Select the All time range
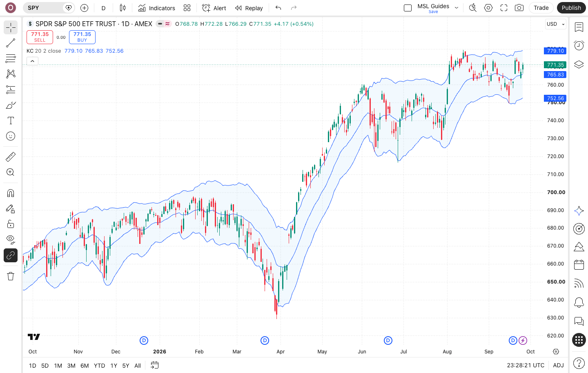 138,366
